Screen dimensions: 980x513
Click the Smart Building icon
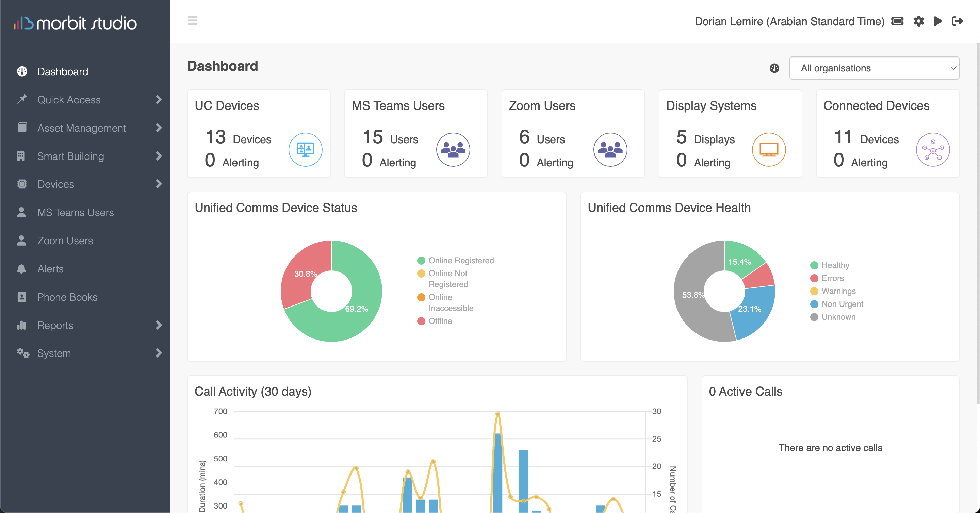21,156
